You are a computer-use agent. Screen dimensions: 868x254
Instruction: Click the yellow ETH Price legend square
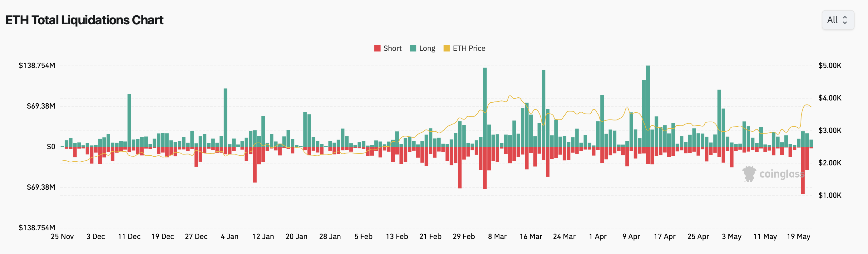pos(447,48)
